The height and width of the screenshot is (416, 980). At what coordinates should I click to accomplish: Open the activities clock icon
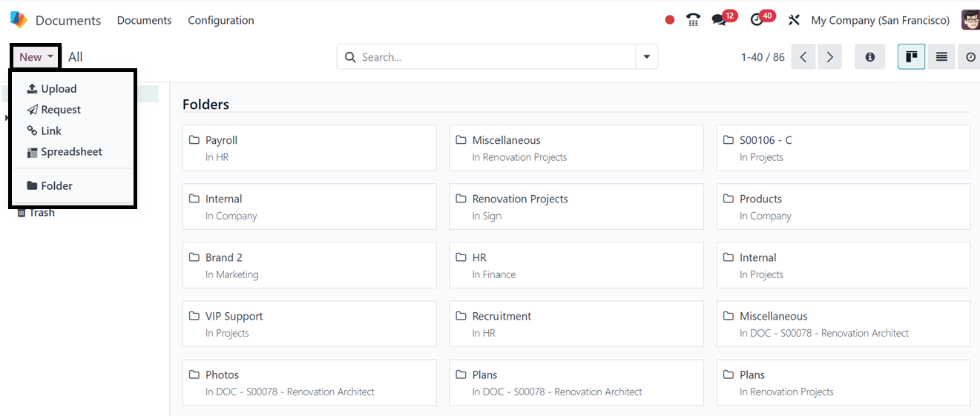757,20
